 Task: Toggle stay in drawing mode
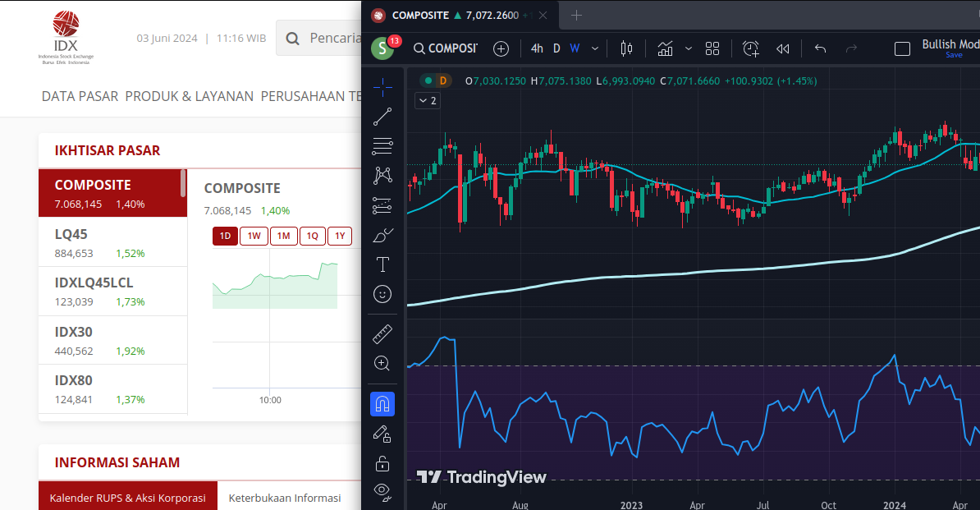point(382,434)
